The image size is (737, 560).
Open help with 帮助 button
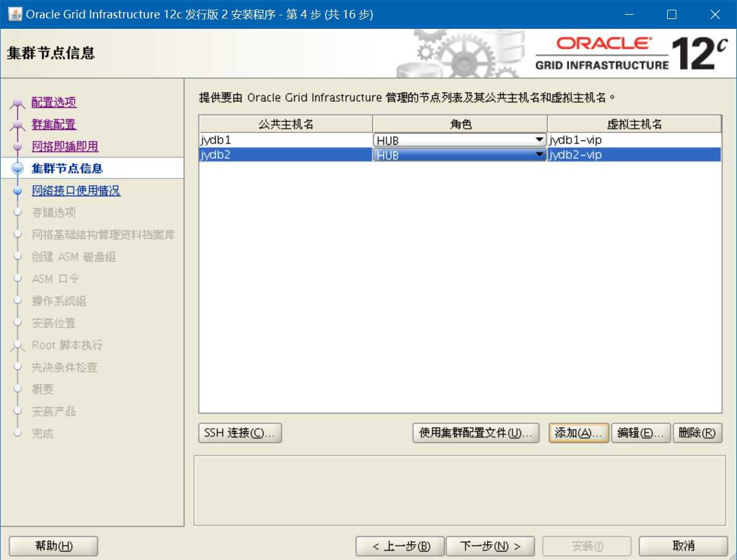pyautogui.click(x=54, y=546)
